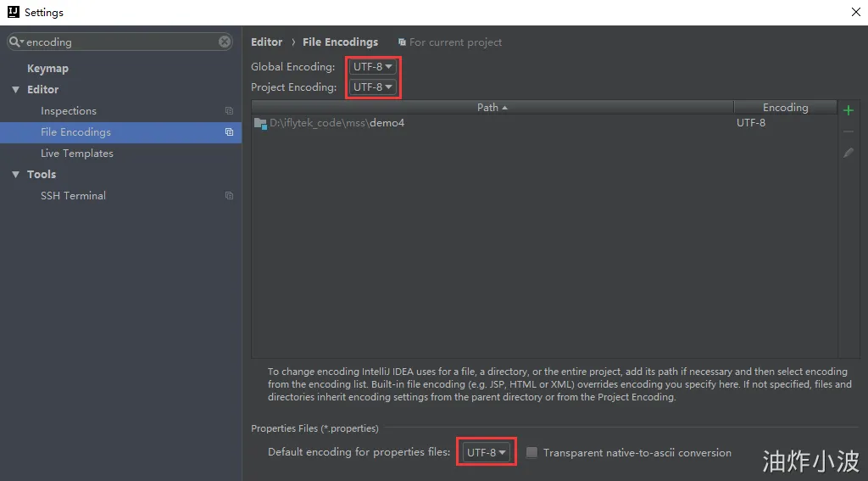This screenshot has height=481, width=868.
Task: Click the Editor breadcrumb
Action: (x=266, y=42)
